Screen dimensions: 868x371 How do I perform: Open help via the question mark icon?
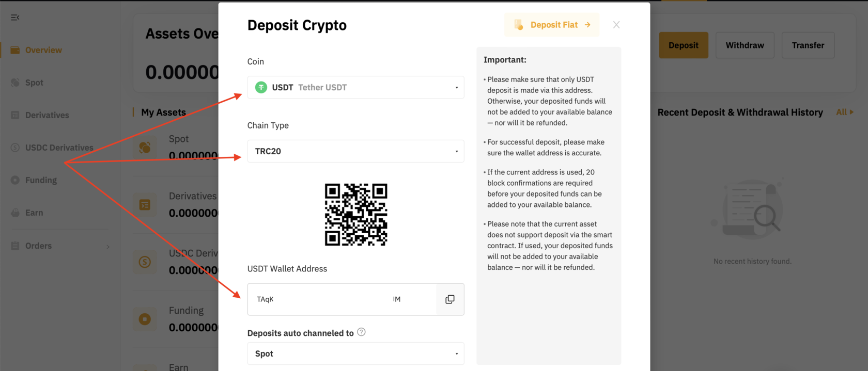point(362,332)
